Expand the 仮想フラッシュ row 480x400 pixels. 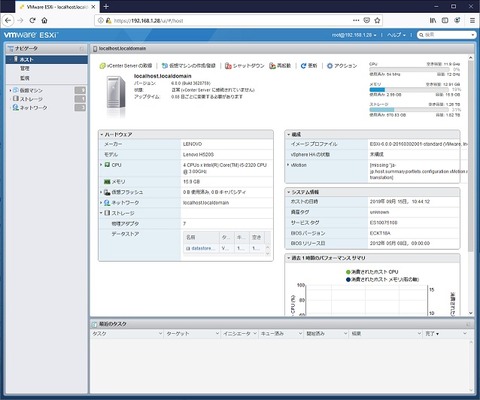point(101,192)
